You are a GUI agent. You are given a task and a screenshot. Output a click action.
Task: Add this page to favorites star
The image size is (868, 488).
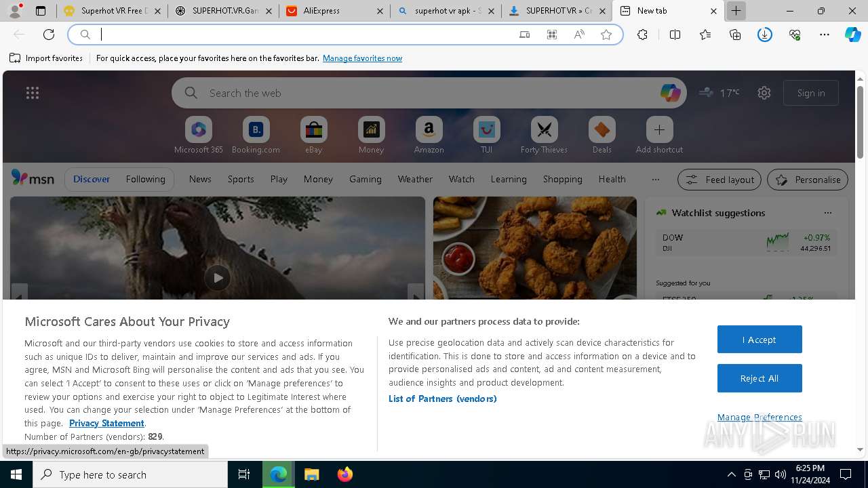[606, 35]
